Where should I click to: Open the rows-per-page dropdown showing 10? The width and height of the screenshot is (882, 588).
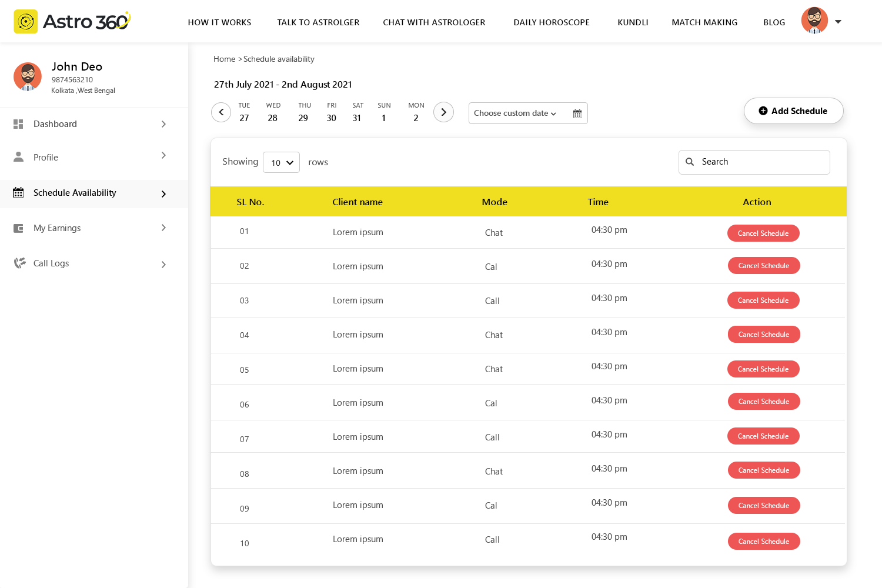(x=281, y=162)
